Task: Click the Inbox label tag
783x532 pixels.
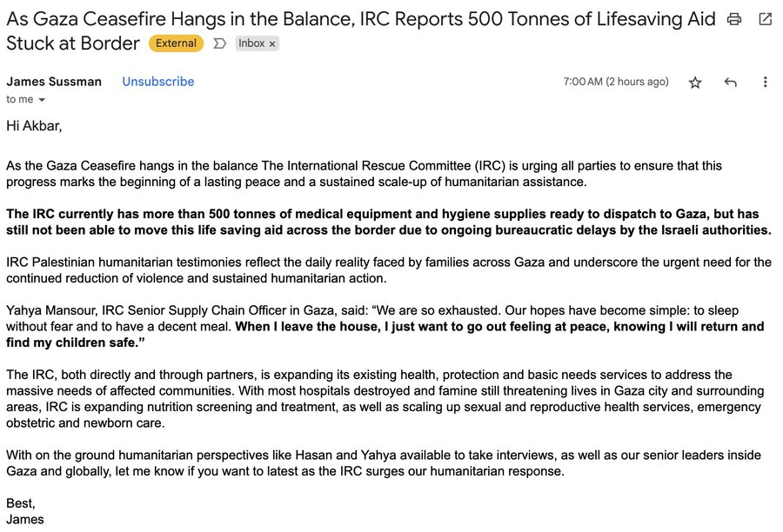Action: point(251,43)
